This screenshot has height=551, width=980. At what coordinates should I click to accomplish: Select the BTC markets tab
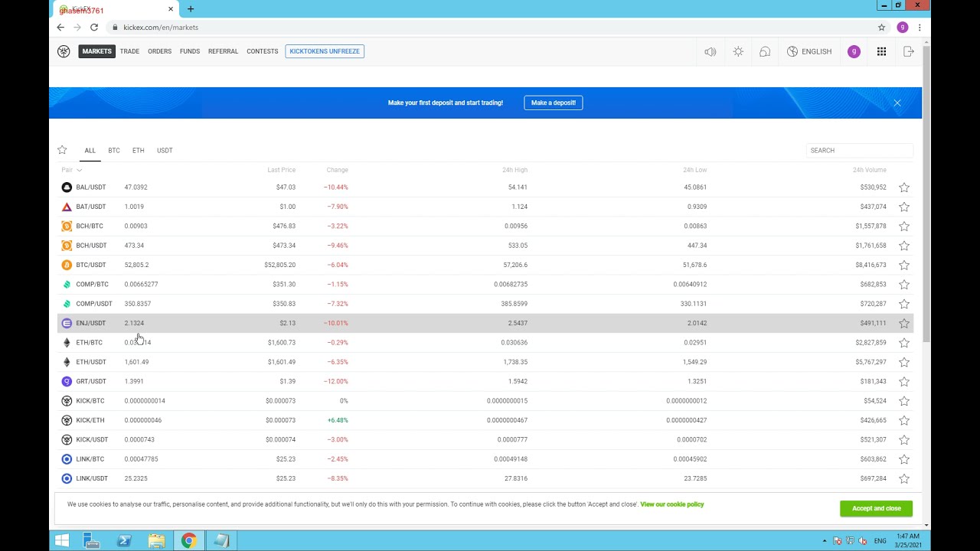114,151
